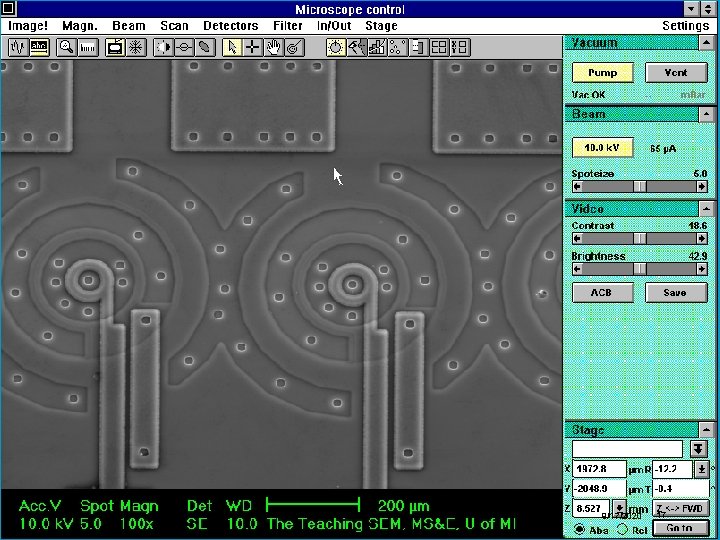Click the empty stage position name field
This screenshot has width=720, height=540.
pyautogui.click(x=627, y=449)
